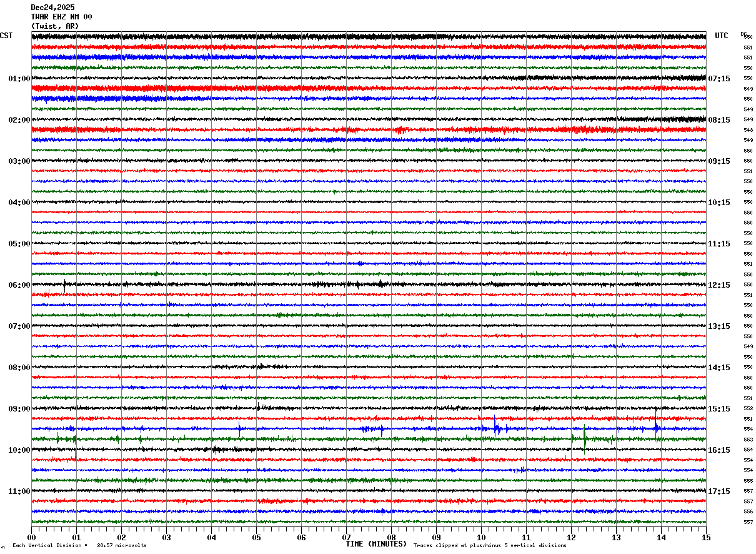Click the TIME (MINUTES) axis title
This screenshot has height=554, width=756.
(376, 544)
